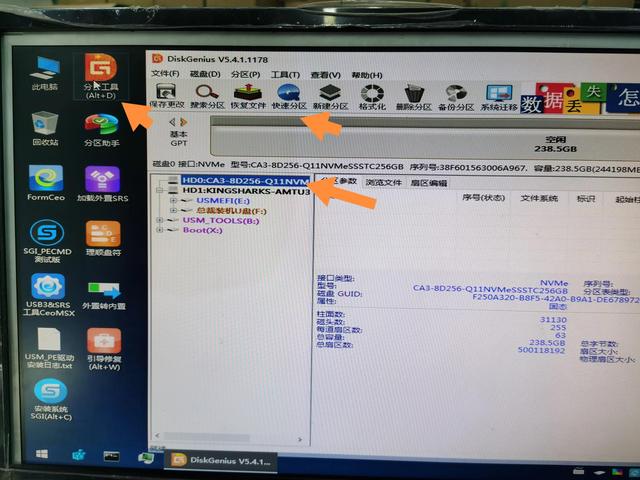Click the green monitor taskbar icon
Image resolution: width=640 pixels, height=480 pixels.
pos(145,458)
